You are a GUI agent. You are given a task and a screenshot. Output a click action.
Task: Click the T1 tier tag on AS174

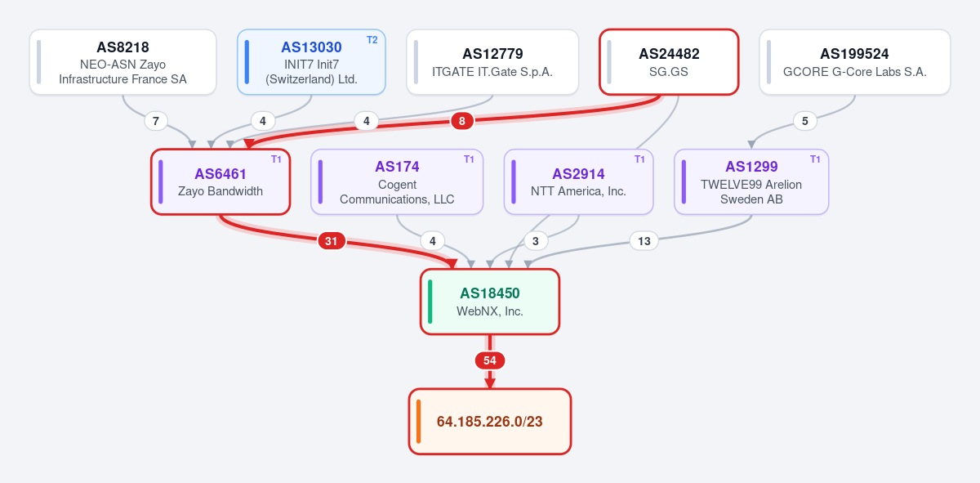(x=469, y=159)
